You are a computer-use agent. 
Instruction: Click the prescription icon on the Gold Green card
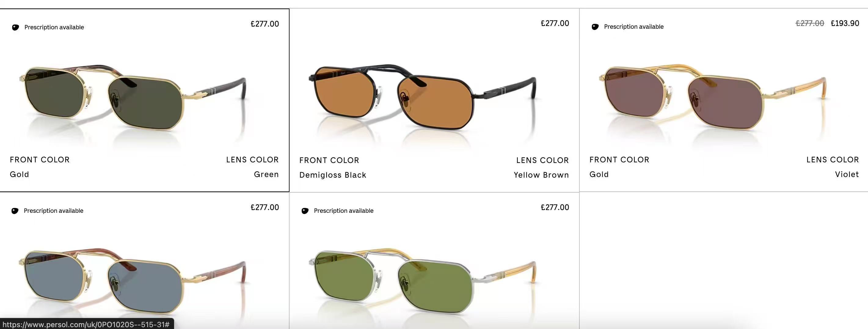(x=16, y=27)
